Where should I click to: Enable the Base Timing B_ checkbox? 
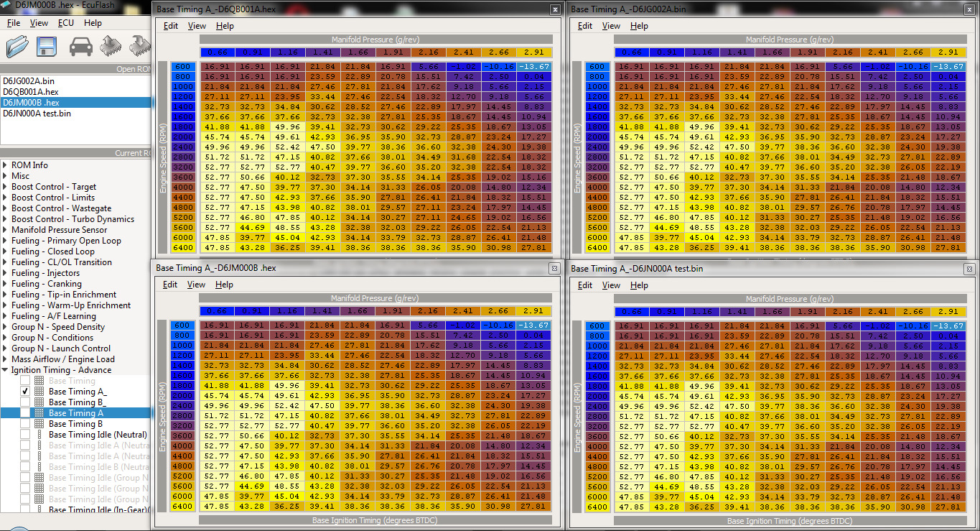click(x=25, y=402)
